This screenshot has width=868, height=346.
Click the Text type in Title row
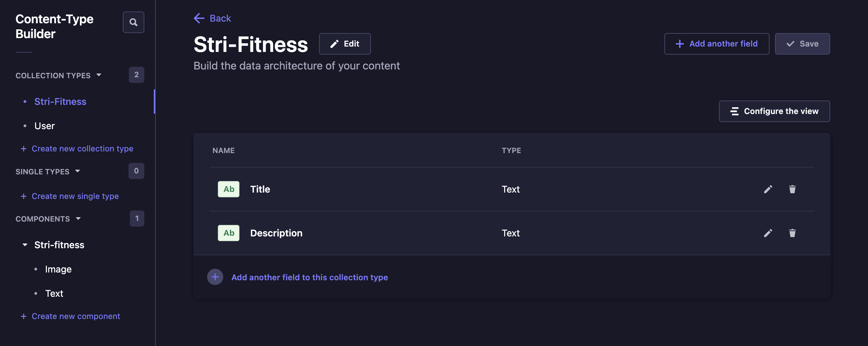click(511, 189)
